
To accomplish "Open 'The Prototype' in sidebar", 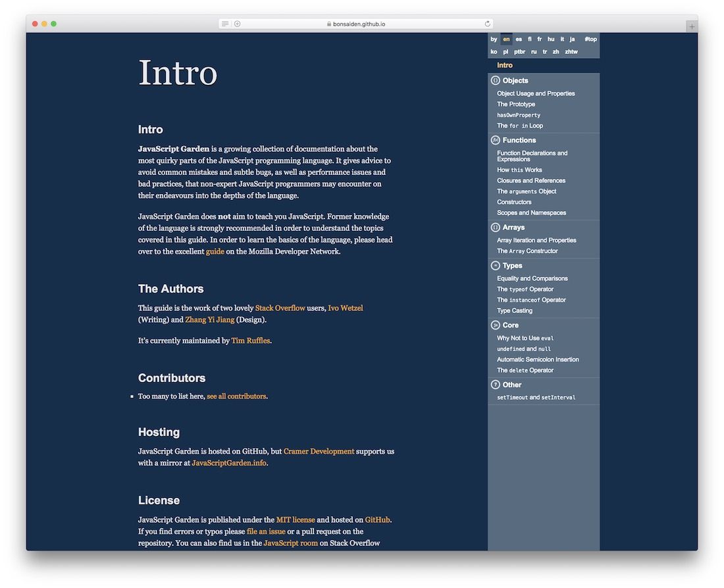I will tap(516, 104).
